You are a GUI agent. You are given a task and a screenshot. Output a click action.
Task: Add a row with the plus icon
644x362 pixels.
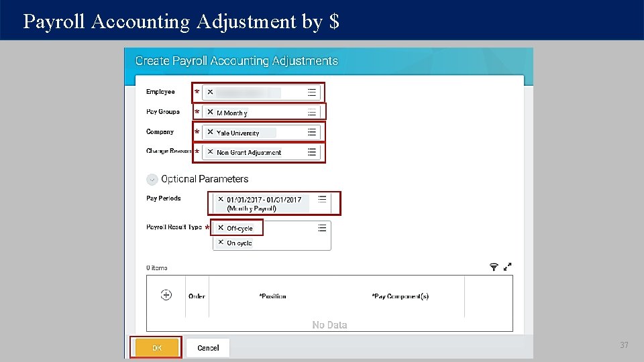tap(166, 295)
